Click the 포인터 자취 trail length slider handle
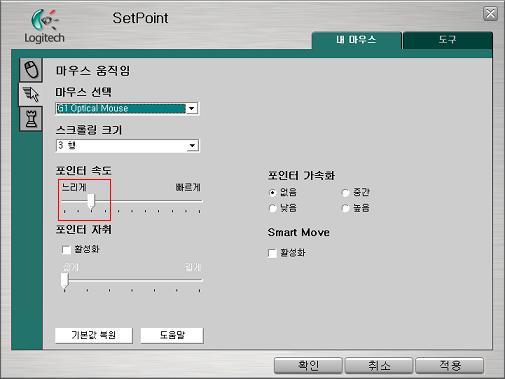The width and height of the screenshot is (505, 379). [65, 280]
